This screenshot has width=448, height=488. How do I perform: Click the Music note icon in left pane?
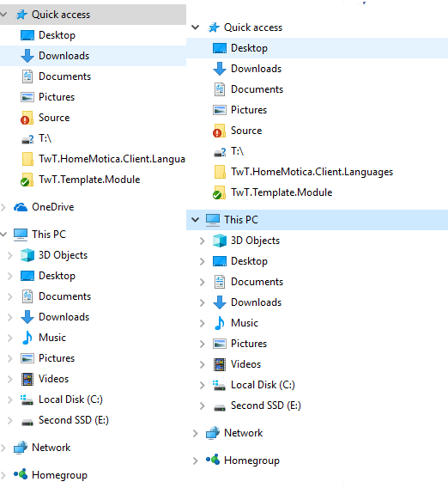pos(27,338)
